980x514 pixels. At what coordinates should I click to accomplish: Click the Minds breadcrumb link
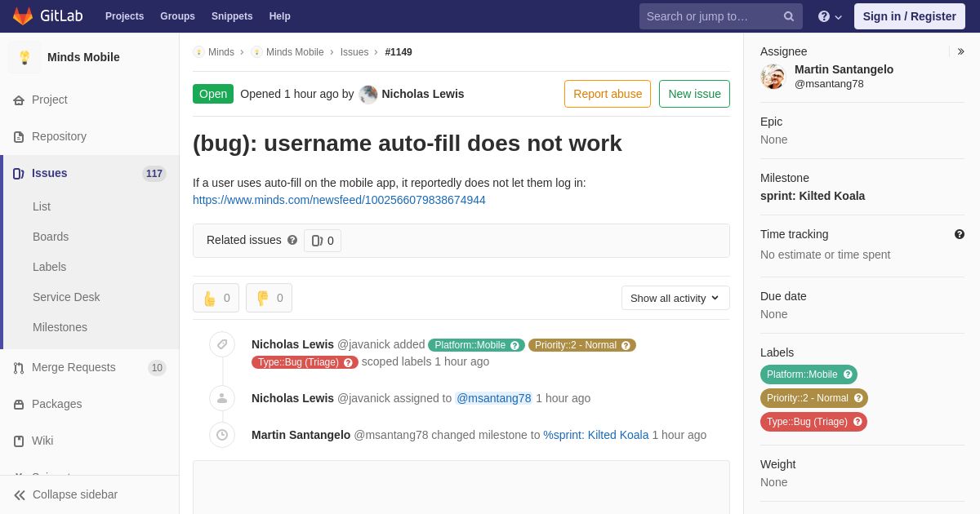tap(221, 52)
